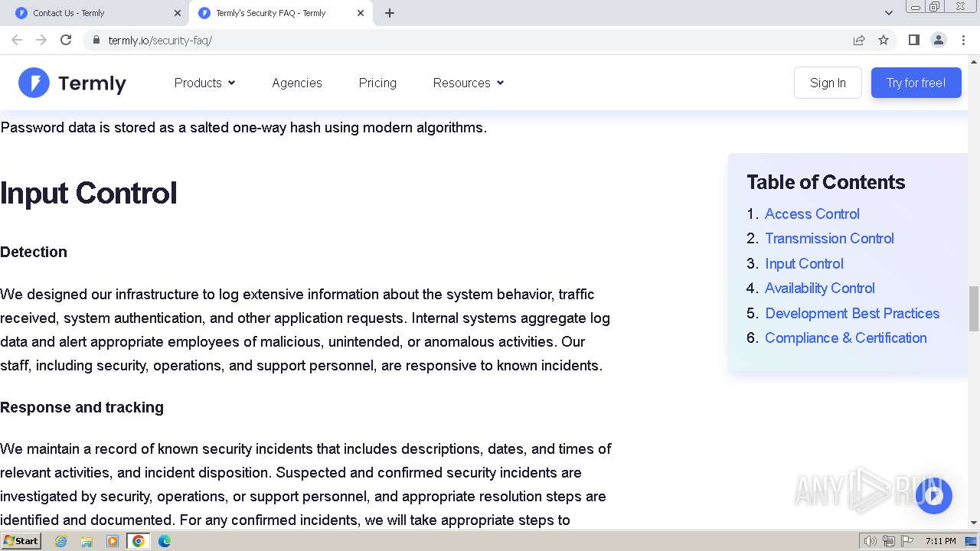
Task: Reload the Security FAQ page
Action: tap(66, 40)
